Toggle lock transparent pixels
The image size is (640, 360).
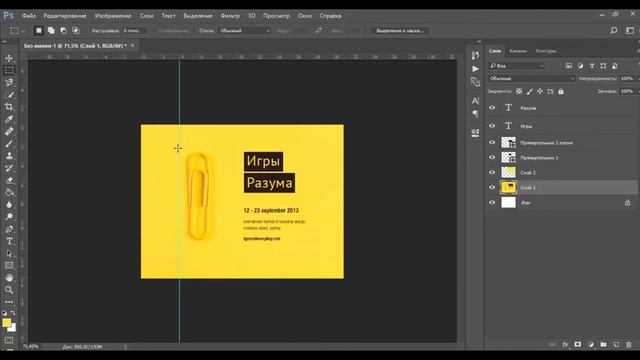point(519,91)
